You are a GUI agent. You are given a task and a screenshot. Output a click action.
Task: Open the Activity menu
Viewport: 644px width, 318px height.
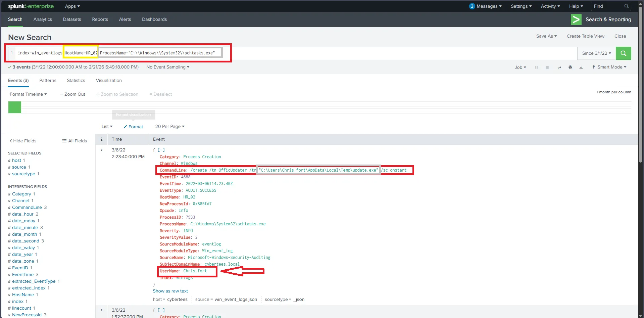(550, 6)
